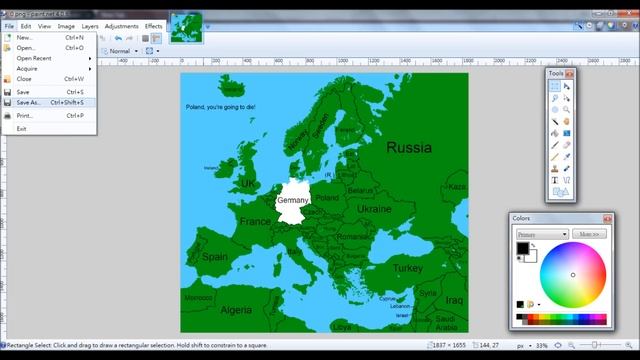The width and height of the screenshot is (640, 360).
Task: Open the Edit menu
Action: pyautogui.click(x=26, y=26)
